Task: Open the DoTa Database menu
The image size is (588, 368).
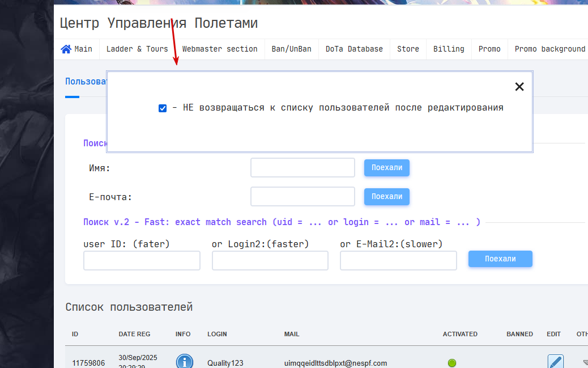Action: click(x=354, y=49)
